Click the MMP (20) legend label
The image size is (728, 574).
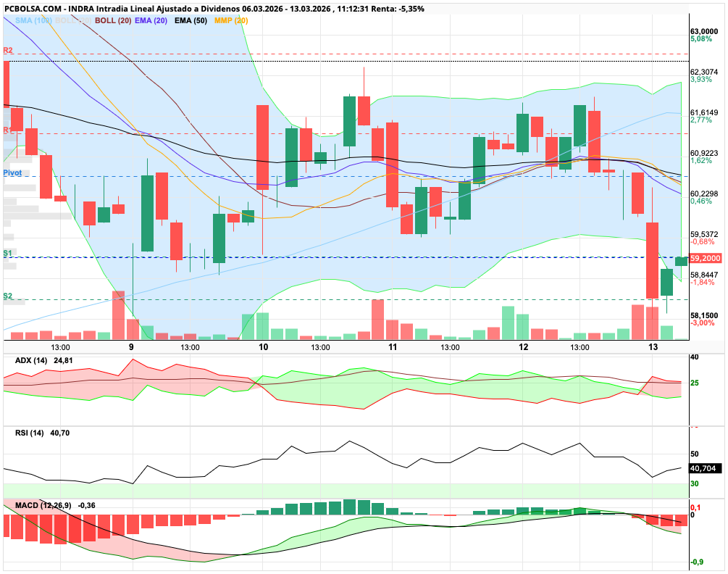pos(231,20)
